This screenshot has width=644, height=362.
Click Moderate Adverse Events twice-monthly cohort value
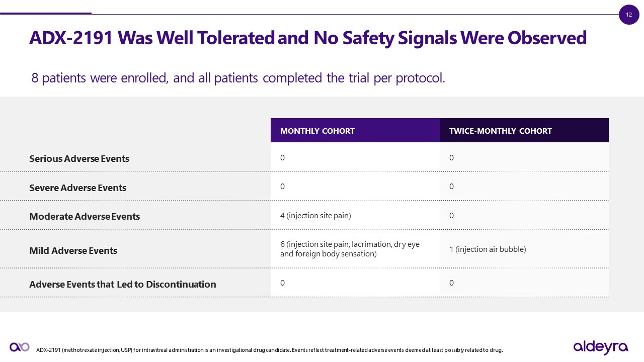452,216
